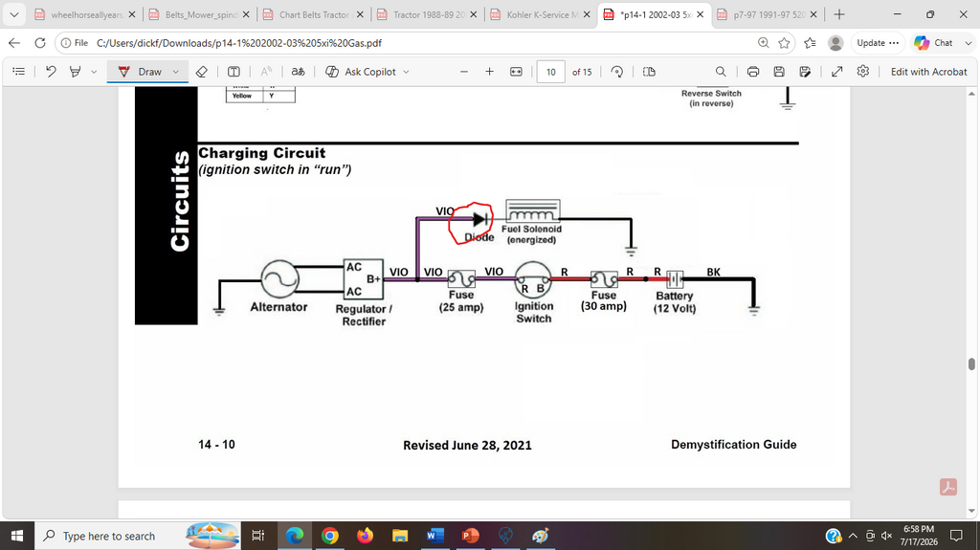Open the table of contents sidebar icon
The image size is (980, 550).
point(19,72)
